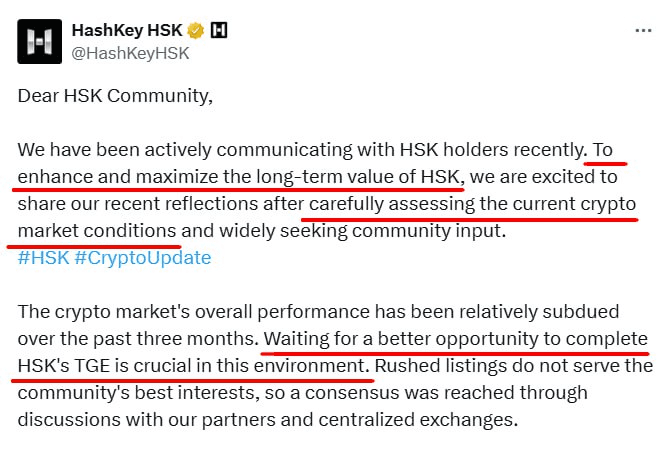Click the 'We have been actively communicating' sentence
The width and height of the screenshot is (670, 464).
point(184,150)
